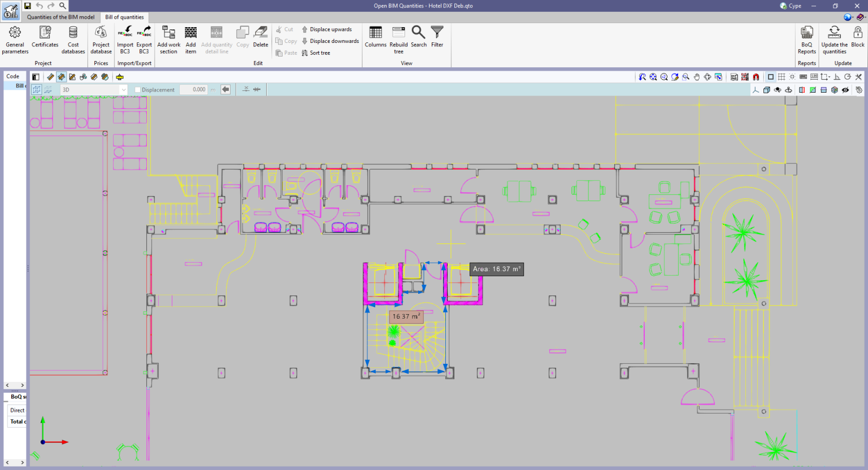Switch to Quantities of the BIM model tab
The image size is (868, 470).
coord(61,17)
